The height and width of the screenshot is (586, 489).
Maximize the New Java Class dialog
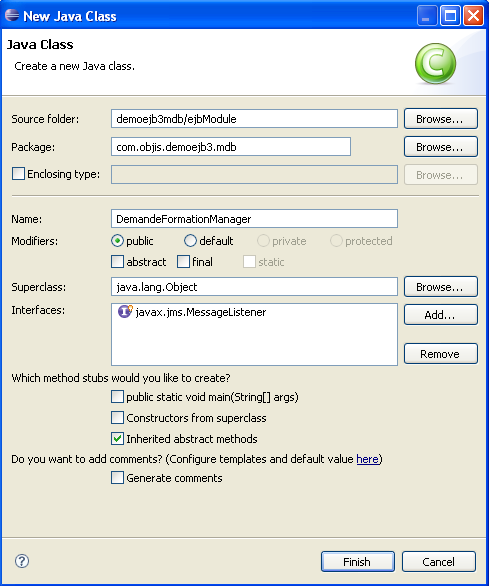click(450, 16)
